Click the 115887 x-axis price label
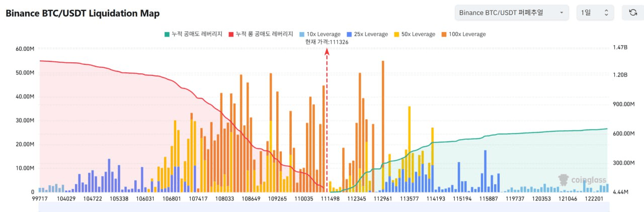 click(488, 199)
